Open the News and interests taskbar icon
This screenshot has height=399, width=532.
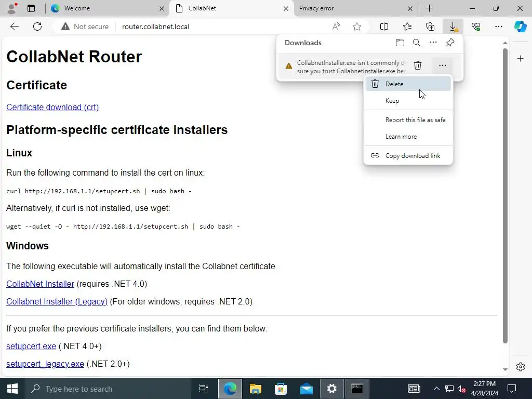coord(414,389)
